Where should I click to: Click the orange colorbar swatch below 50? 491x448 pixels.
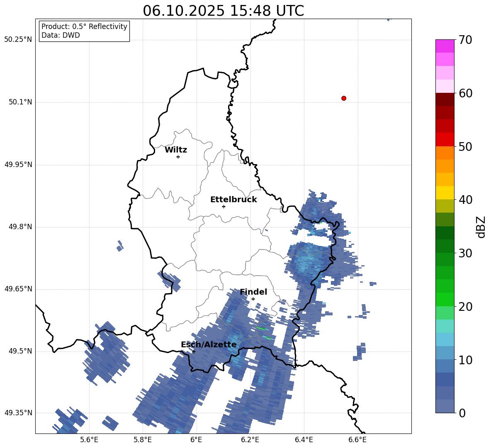[x=445, y=153]
